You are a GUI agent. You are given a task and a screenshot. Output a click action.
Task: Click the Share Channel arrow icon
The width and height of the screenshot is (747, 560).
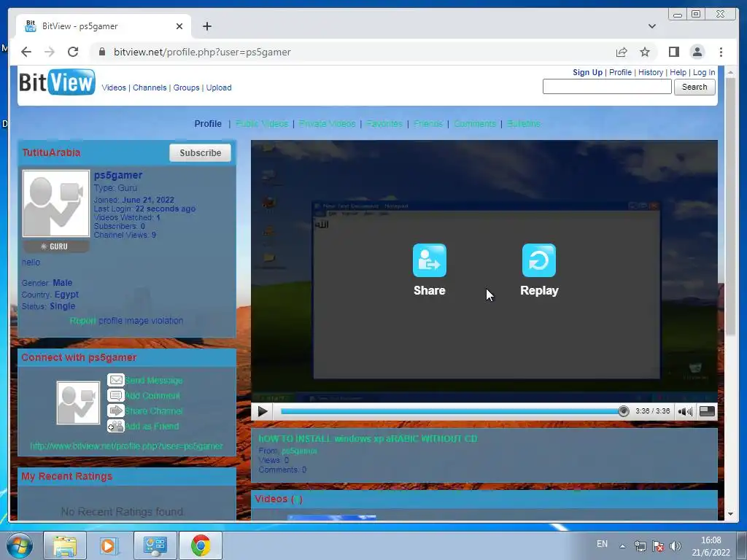pyautogui.click(x=116, y=411)
